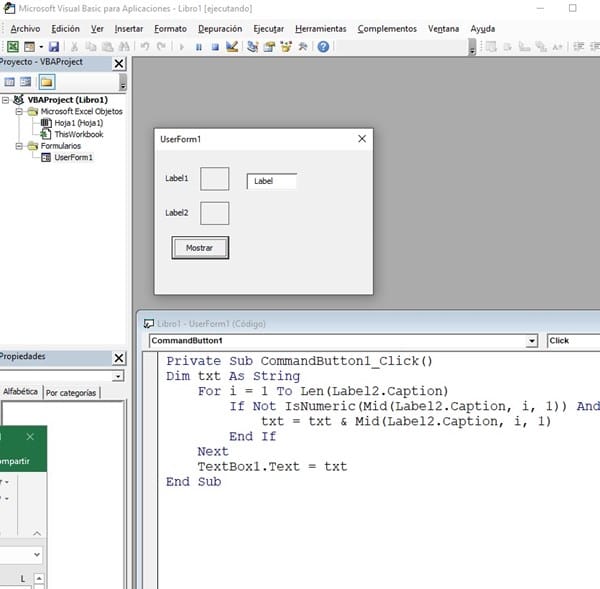Click the text box showing Label

[272, 181]
